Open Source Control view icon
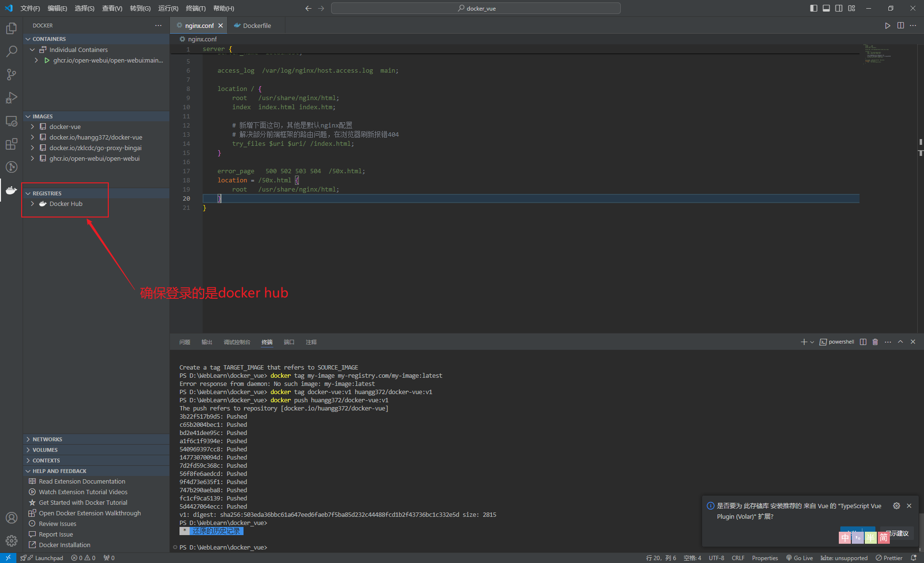Viewport: 924px width, 563px height. [x=12, y=75]
